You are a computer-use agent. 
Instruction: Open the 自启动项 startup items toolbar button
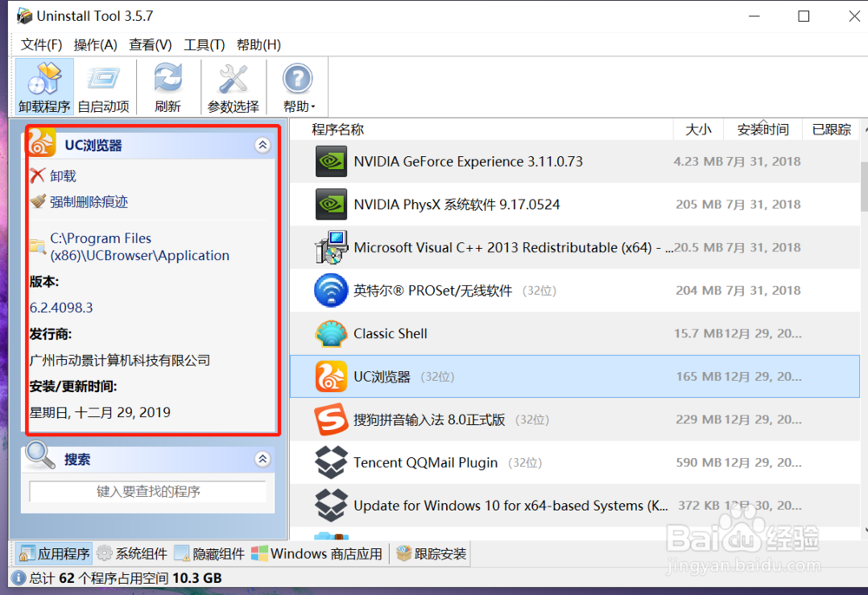(x=103, y=87)
